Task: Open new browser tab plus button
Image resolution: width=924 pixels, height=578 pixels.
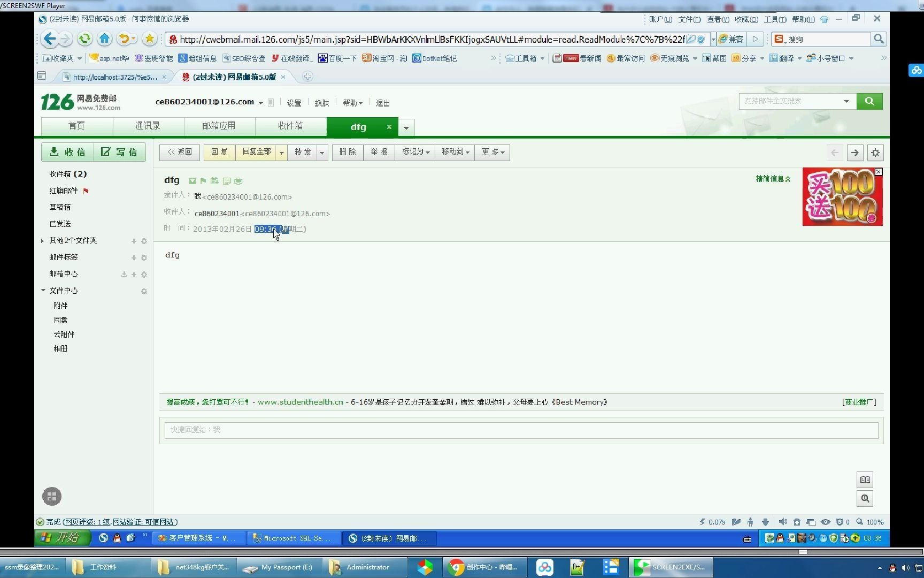Action: coord(307,77)
